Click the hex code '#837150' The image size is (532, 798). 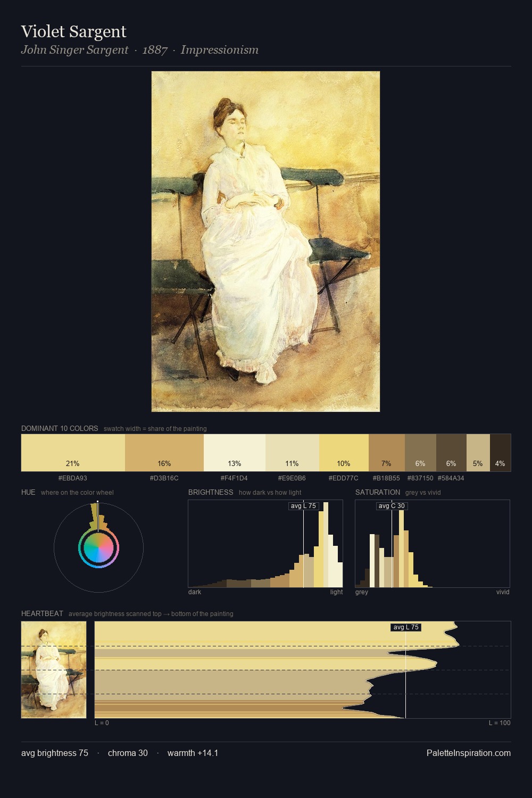pos(420,478)
